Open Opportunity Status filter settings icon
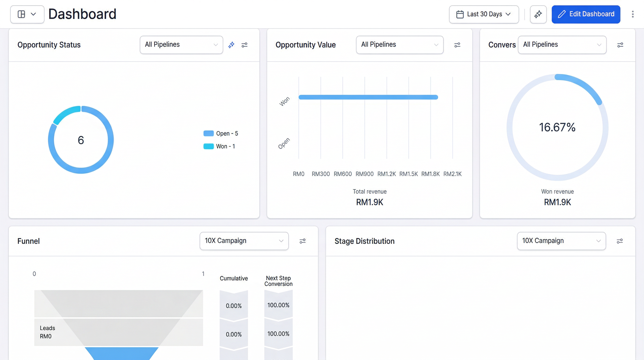Image resolution: width=644 pixels, height=360 pixels. point(244,45)
